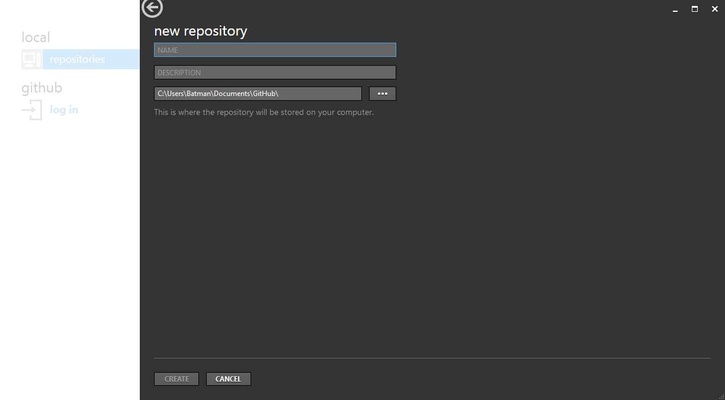Select repositories in the local section
This screenshot has width=725, height=400.
point(91,59)
